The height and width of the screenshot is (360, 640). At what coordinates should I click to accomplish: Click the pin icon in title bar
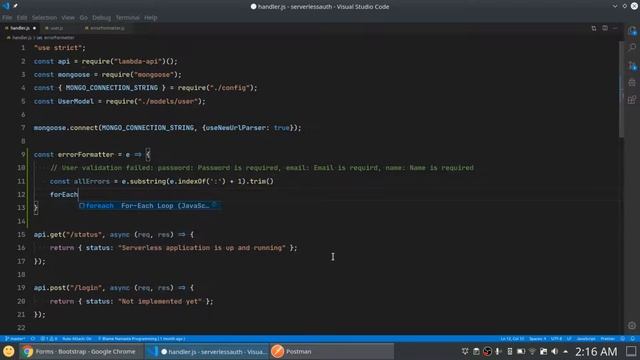tap(16, 6)
